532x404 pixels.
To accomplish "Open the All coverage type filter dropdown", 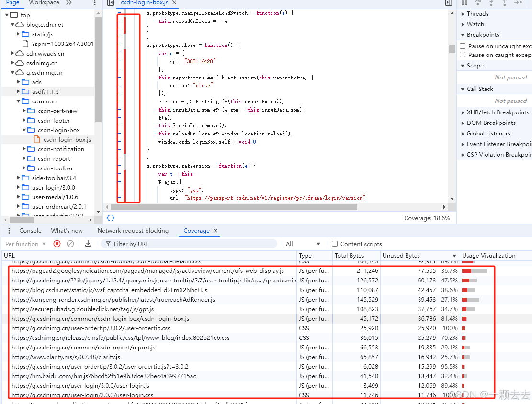I will (303, 244).
